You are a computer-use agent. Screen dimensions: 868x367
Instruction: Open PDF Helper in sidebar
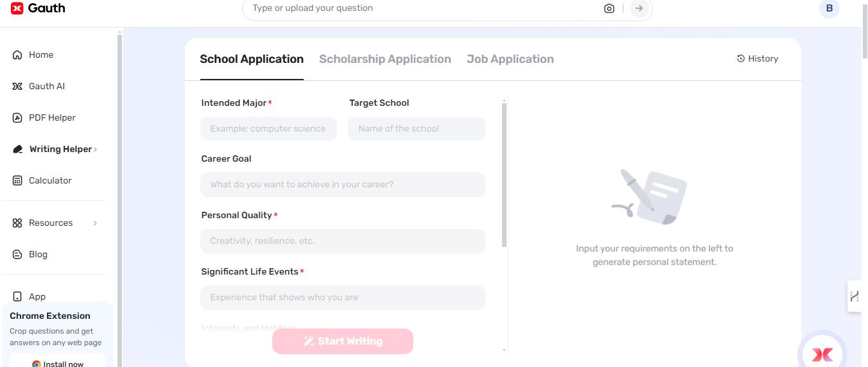coord(51,117)
